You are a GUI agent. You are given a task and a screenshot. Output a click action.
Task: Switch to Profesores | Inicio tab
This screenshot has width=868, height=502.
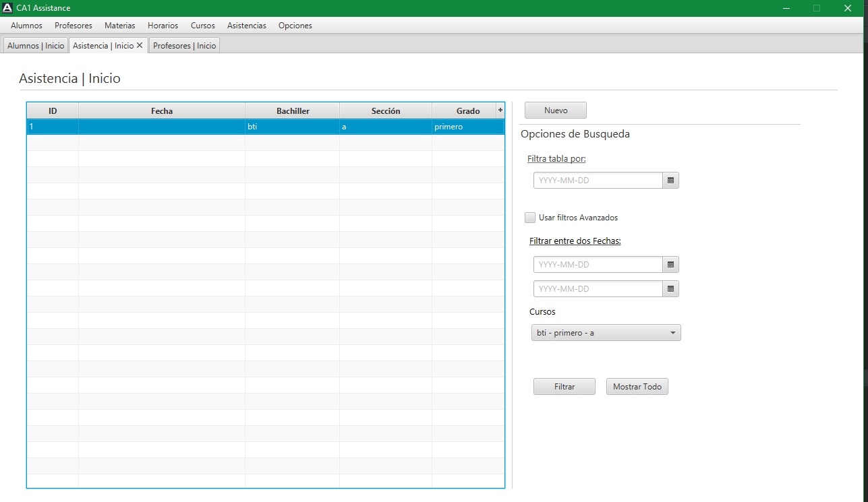pos(184,46)
